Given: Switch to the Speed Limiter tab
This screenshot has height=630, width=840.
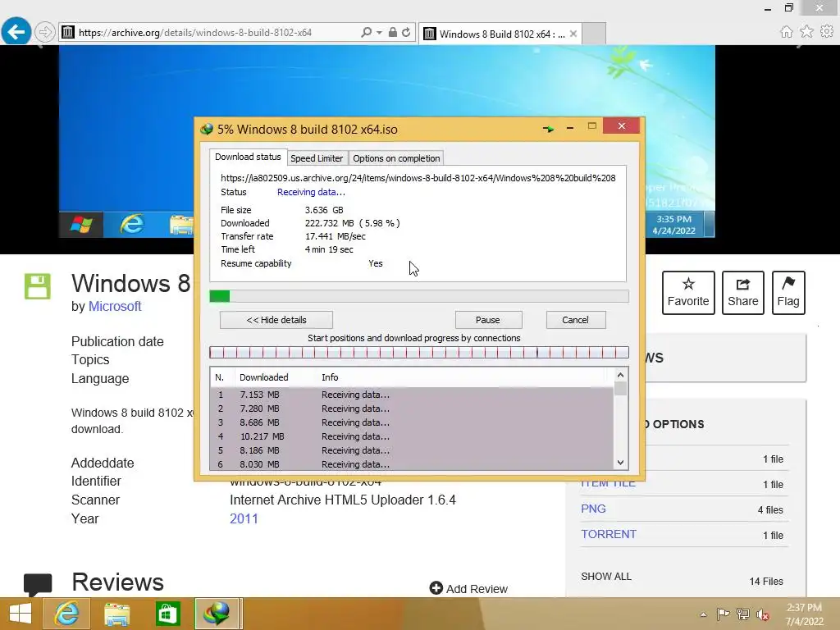Looking at the screenshot, I should [317, 158].
